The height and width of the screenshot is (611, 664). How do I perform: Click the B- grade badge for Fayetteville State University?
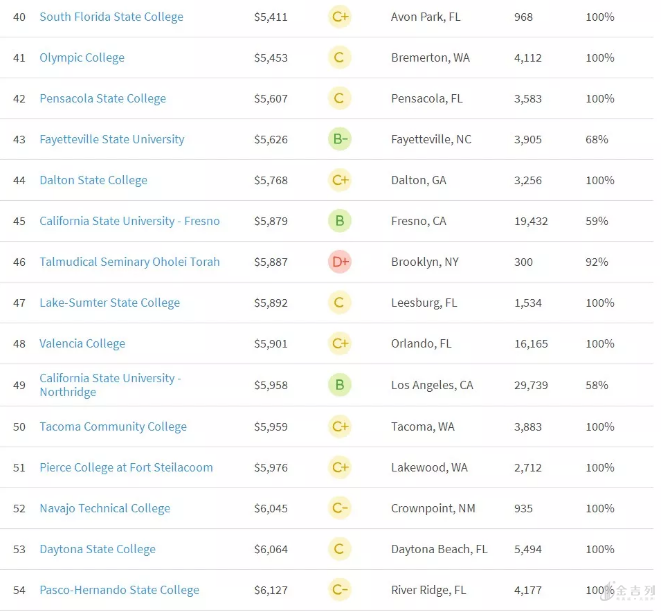pos(339,139)
